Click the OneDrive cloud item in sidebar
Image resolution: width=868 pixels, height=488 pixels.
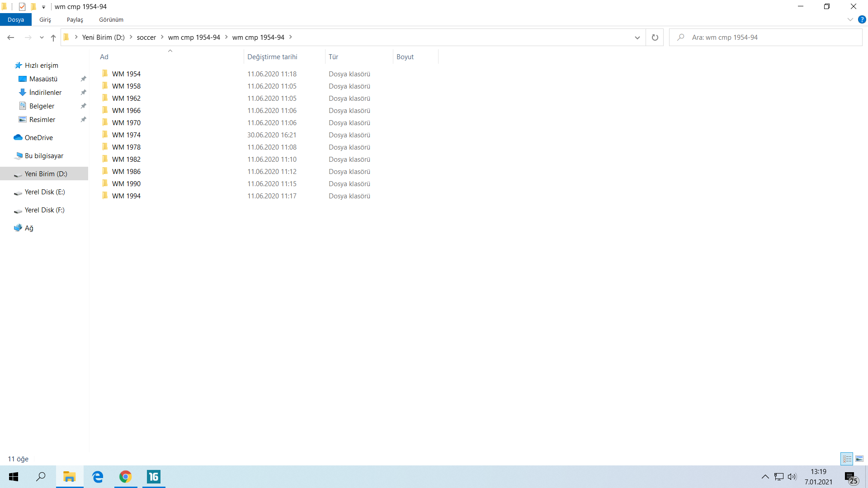38,137
